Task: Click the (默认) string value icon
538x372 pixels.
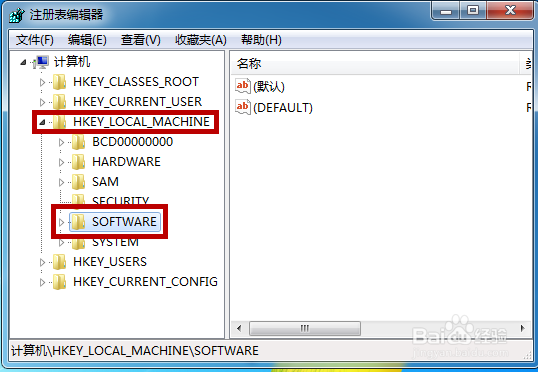Action: [243, 86]
